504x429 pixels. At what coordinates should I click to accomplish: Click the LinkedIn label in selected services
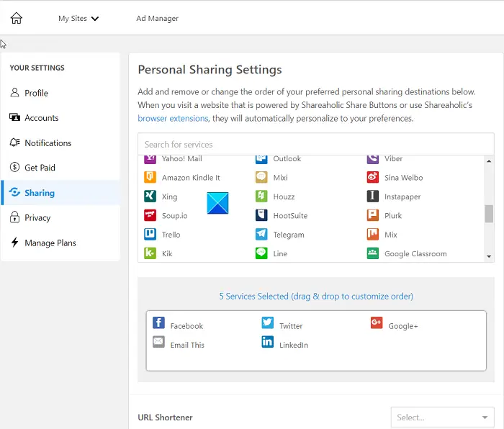coord(294,345)
